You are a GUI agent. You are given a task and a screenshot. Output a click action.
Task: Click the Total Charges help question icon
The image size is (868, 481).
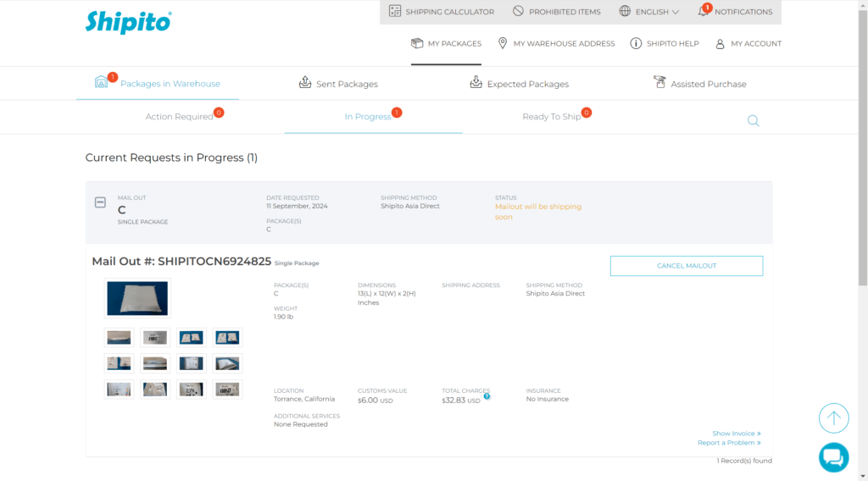[487, 396]
